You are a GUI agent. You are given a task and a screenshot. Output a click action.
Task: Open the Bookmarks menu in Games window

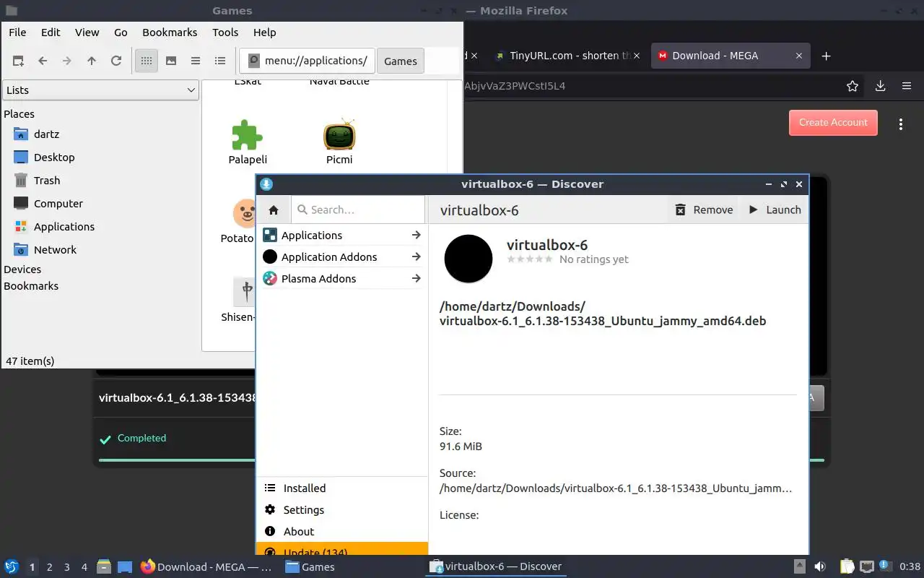pos(170,33)
